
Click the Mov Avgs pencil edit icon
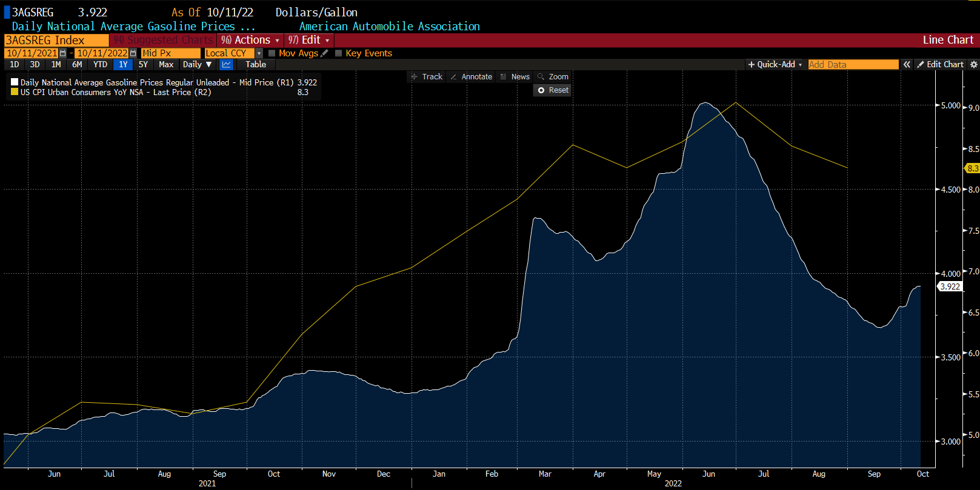click(x=325, y=53)
